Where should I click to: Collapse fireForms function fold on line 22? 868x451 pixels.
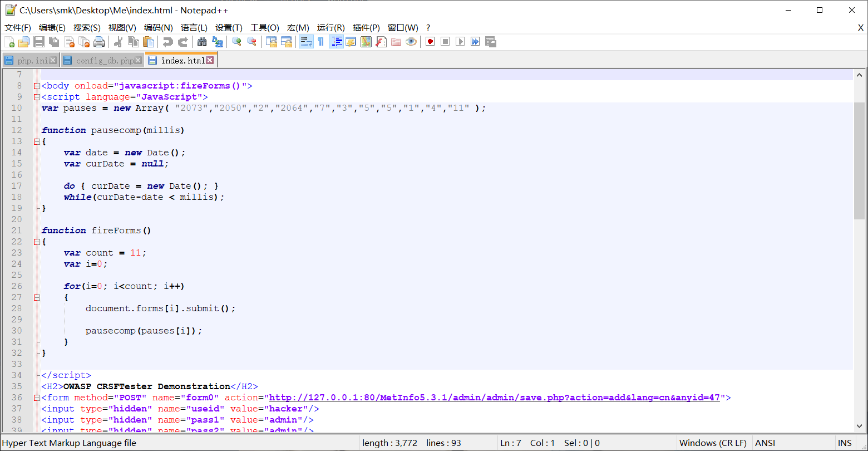(37, 242)
